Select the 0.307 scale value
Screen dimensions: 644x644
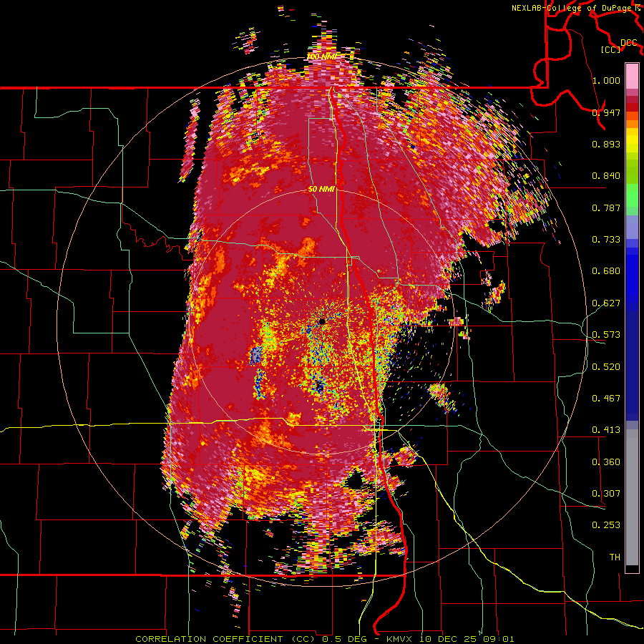click(x=606, y=494)
